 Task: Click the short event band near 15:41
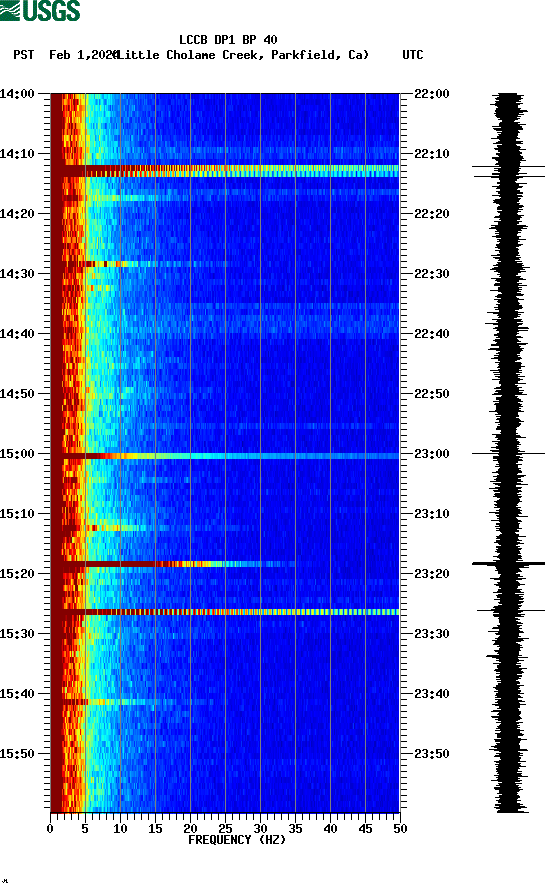[x=134, y=702]
